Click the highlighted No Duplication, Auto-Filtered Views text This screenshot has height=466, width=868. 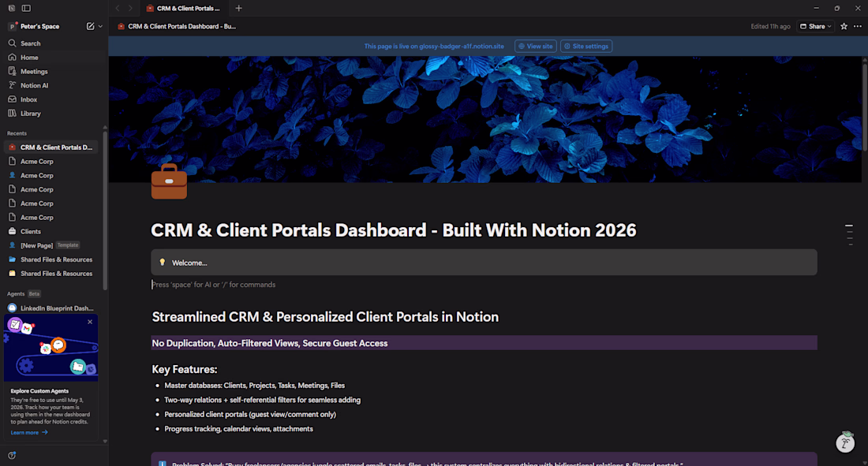tap(270, 343)
